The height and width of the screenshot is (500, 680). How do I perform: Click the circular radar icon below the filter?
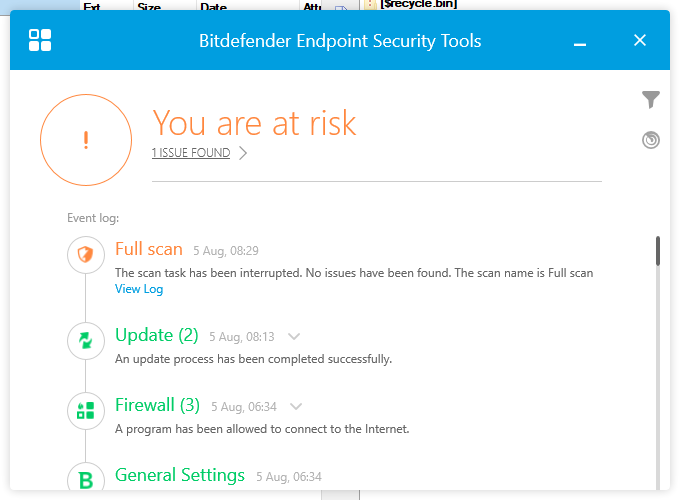pos(651,140)
